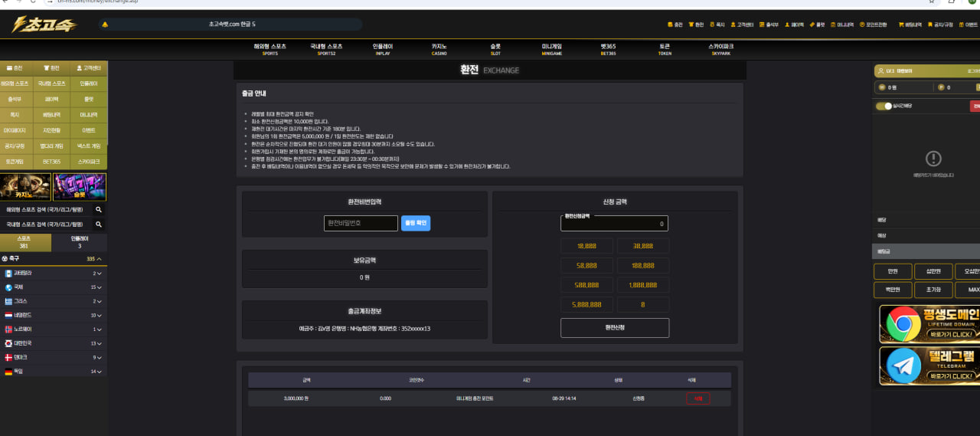Click 미니게임 충전 포인트 history entry
Viewport: 980px width, 436px height.
pos(475,398)
